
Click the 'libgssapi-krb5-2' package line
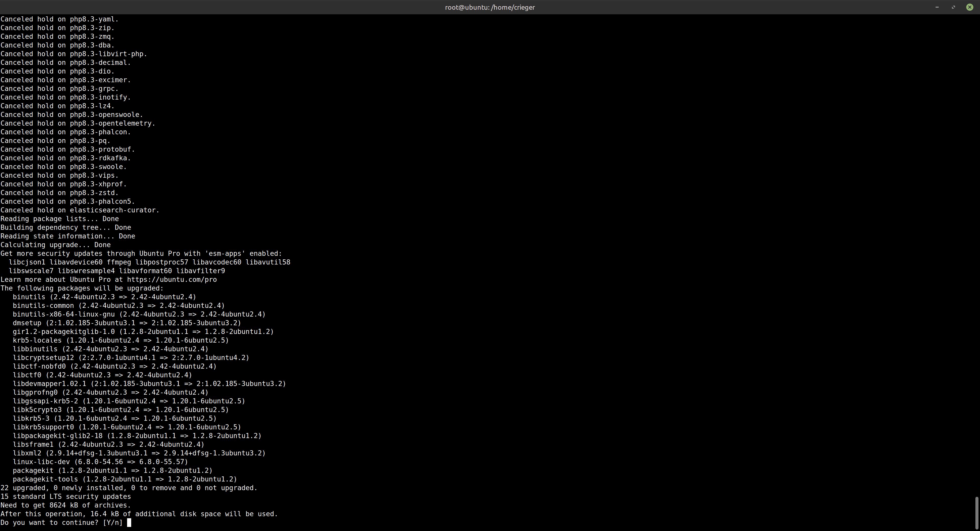point(129,401)
